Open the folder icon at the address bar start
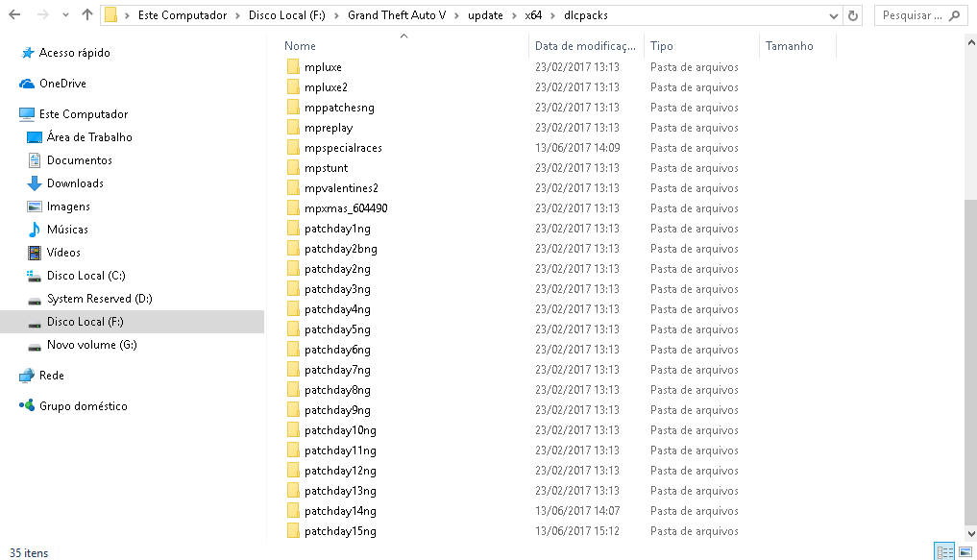 click(110, 15)
